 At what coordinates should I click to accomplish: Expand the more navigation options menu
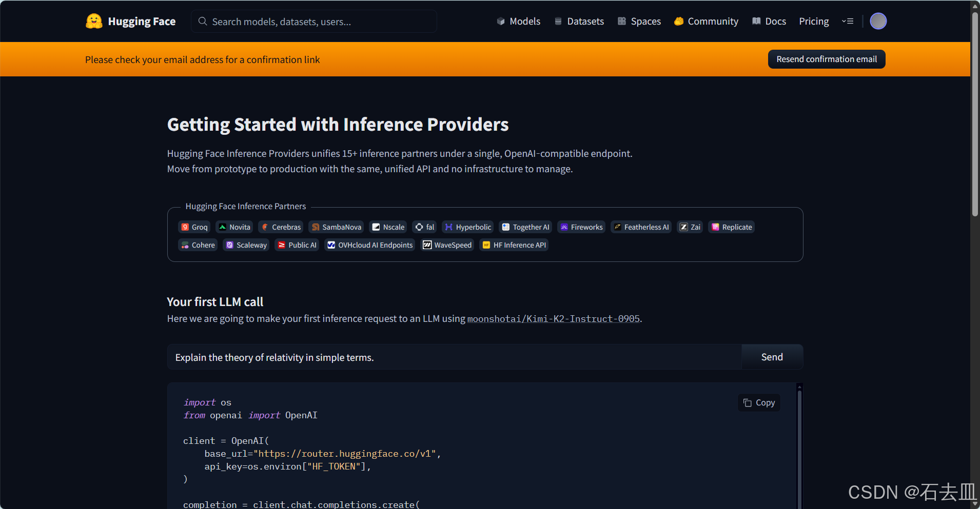click(x=848, y=22)
